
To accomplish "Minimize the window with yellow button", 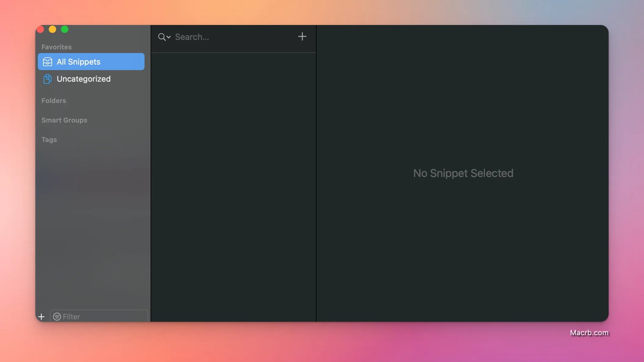I will (52, 29).
